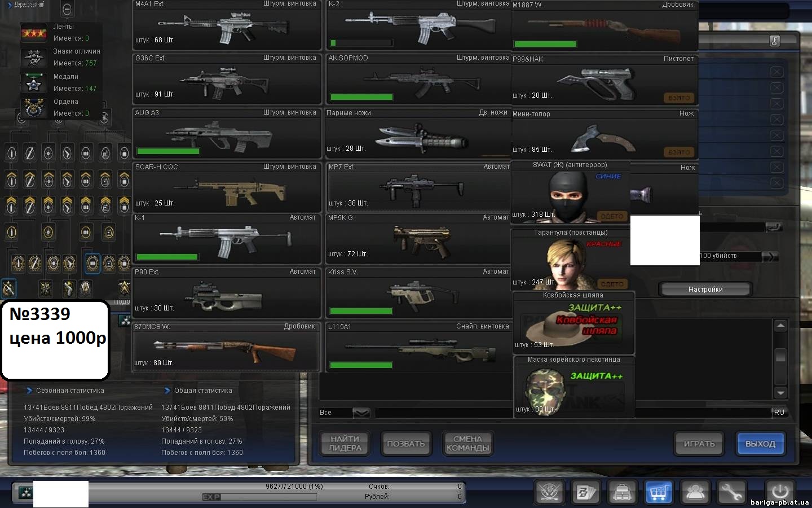The height and width of the screenshot is (508, 812).
Task: Advance the 100 убийств option arrow
Action: point(769,256)
